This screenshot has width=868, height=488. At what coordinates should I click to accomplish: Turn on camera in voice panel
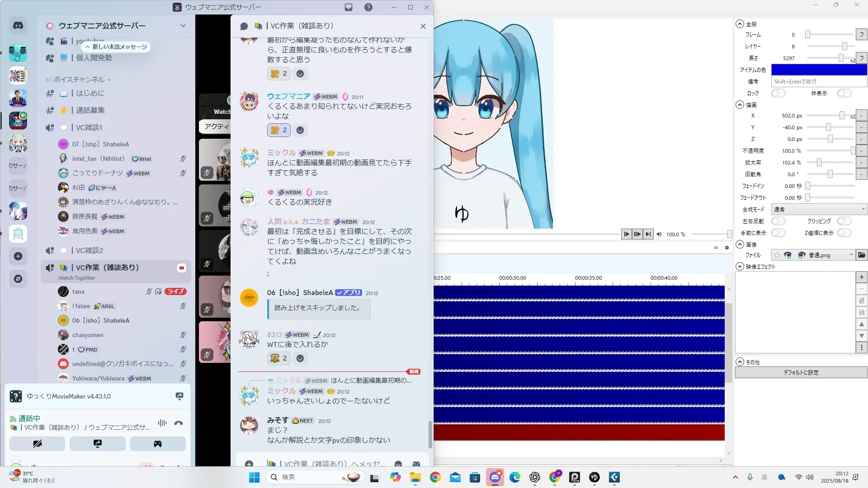tap(38, 444)
